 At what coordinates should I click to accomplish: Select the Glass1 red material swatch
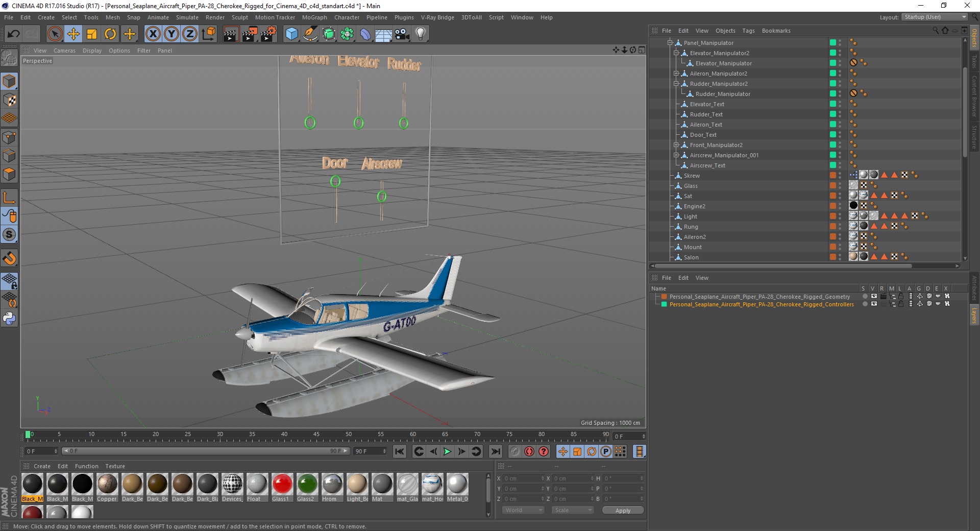(282, 488)
